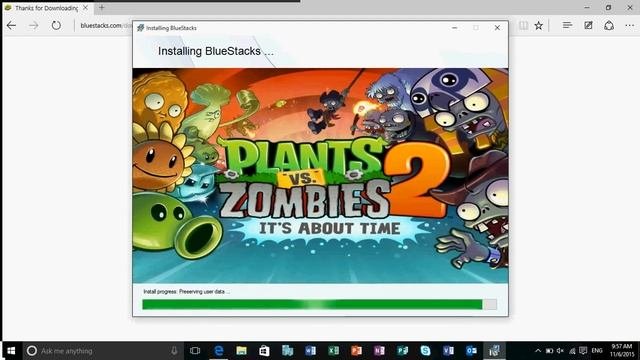The height and width of the screenshot is (360, 640).
Task: Click the green install progress bar
Action: (x=319, y=304)
